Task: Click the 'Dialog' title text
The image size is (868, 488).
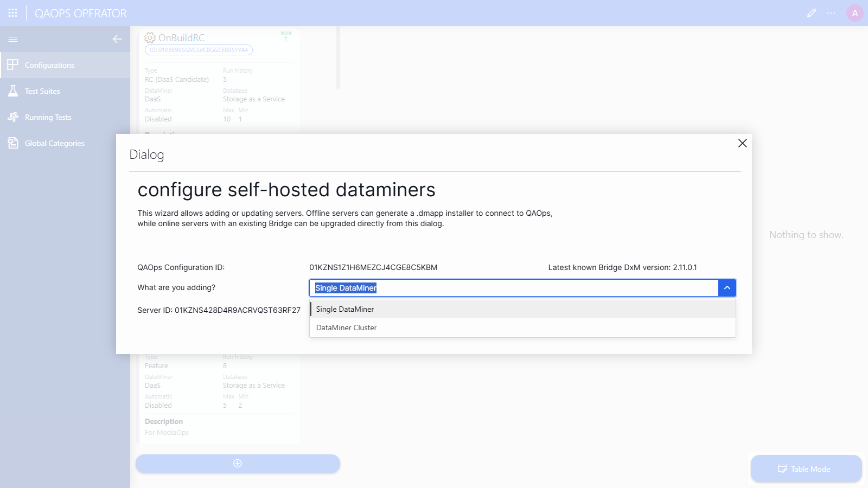Action: [x=146, y=155]
